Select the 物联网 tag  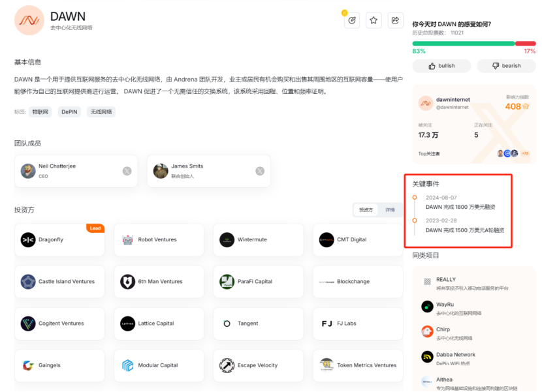point(40,112)
